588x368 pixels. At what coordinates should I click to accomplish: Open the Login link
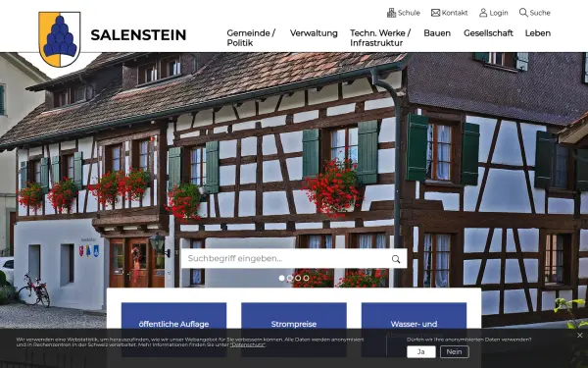click(494, 13)
